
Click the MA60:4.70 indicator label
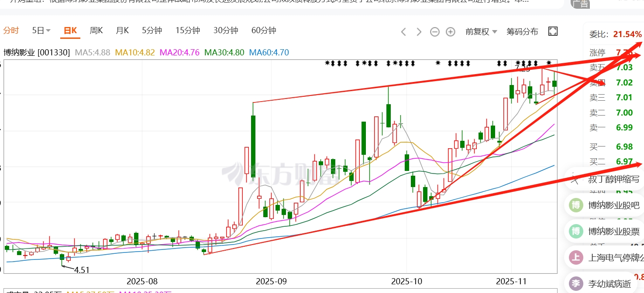click(x=269, y=53)
